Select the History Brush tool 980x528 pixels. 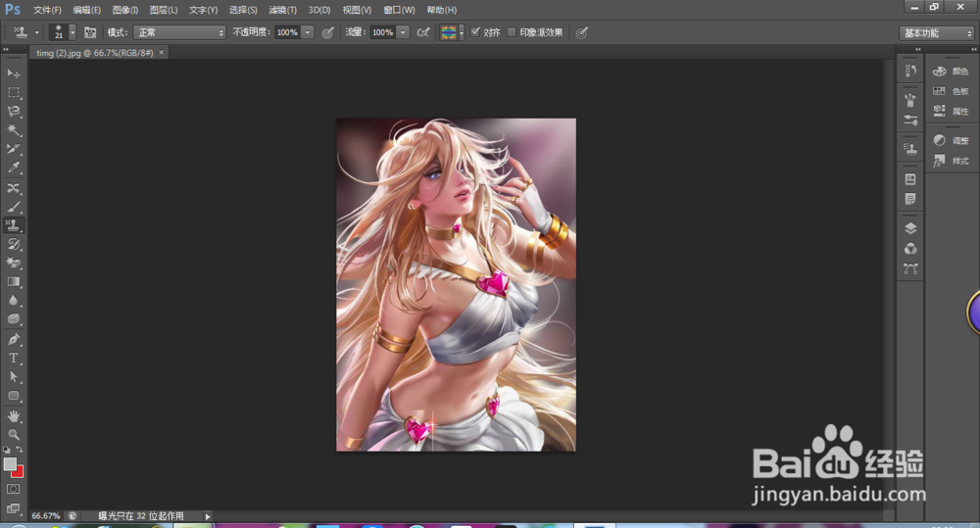point(13,244)
